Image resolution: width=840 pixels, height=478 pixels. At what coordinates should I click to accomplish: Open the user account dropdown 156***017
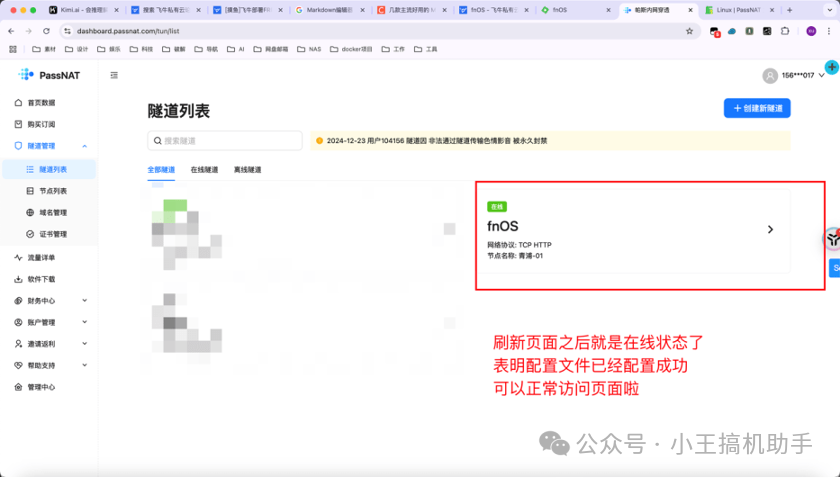(794, 75)
